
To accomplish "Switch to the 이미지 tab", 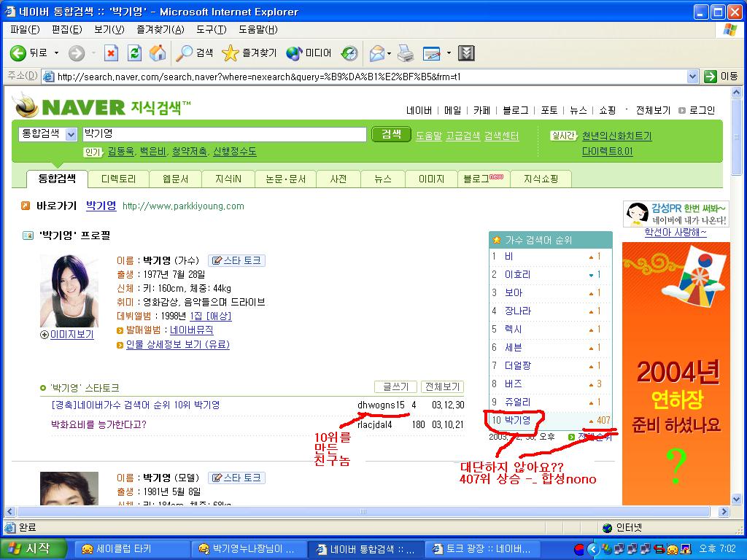I will (x=431, y=179).
